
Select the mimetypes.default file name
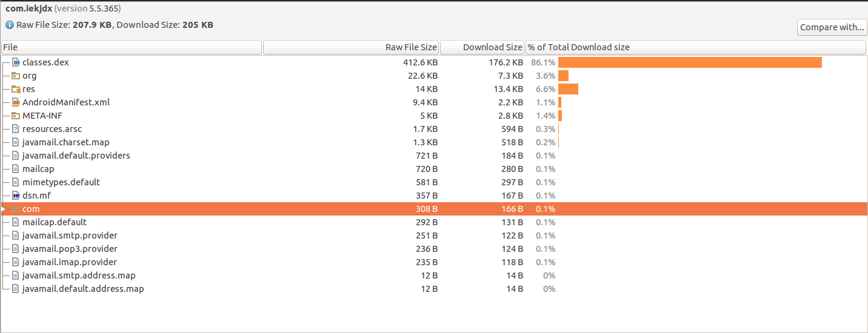click(x=61, y=182)
